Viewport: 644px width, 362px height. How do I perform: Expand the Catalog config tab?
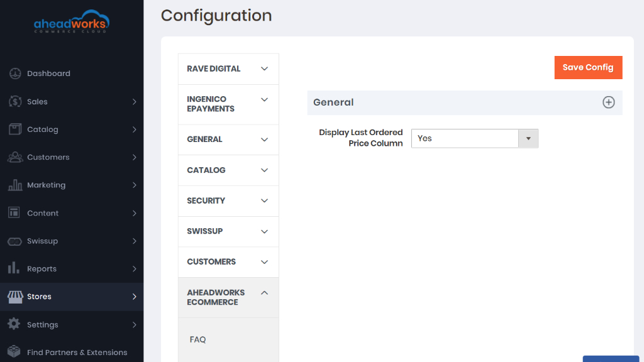click(x=228, y=170)
